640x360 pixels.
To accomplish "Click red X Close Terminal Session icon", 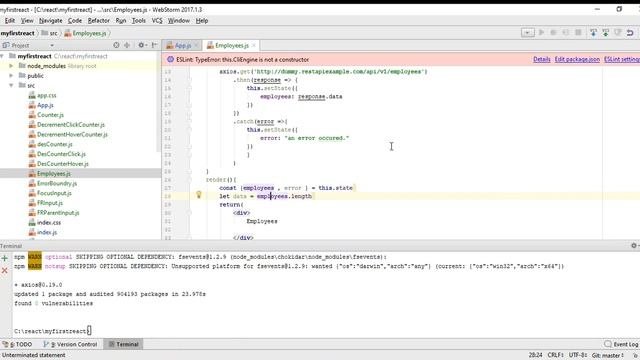I will point(5,270).
